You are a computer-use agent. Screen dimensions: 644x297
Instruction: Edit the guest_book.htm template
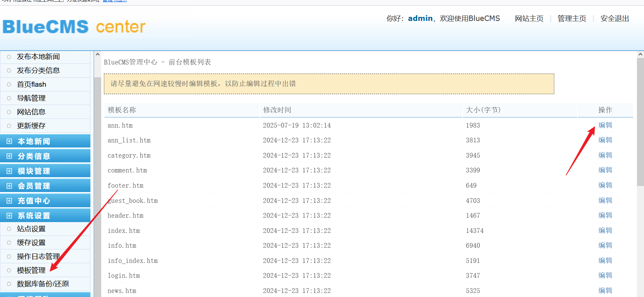coord(605,200)
